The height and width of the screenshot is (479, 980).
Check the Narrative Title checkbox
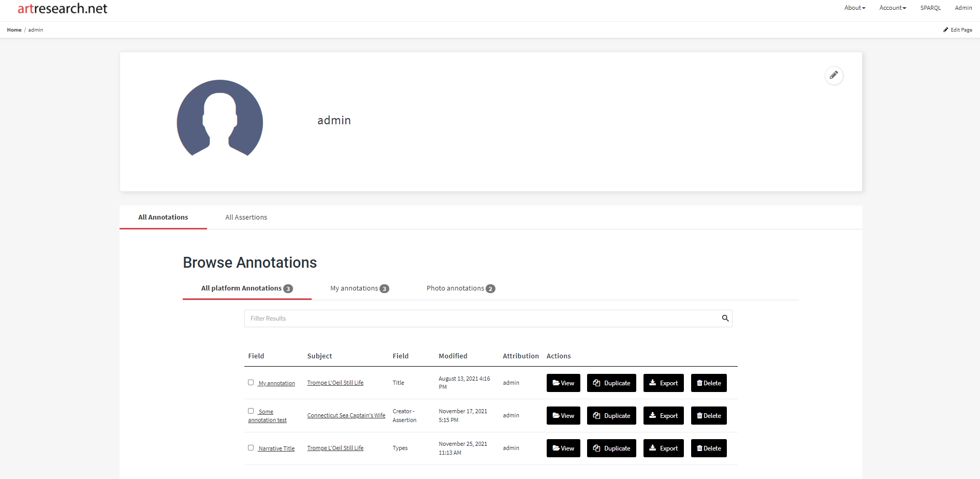point(251,448)
